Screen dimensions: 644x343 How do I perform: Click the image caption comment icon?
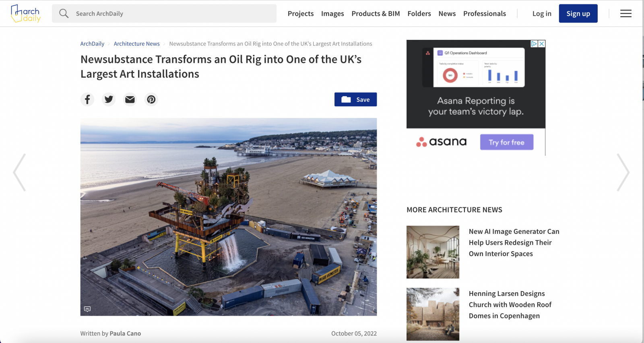(x=87, y=309)
